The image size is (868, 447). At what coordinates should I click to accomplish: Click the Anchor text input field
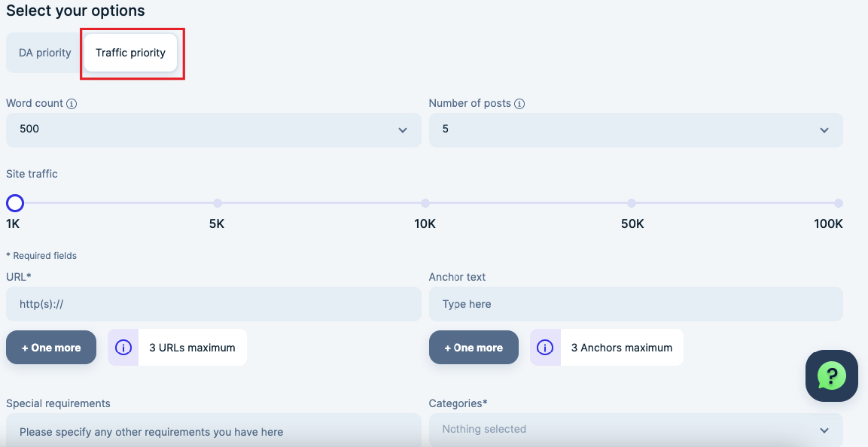point(635,304)
